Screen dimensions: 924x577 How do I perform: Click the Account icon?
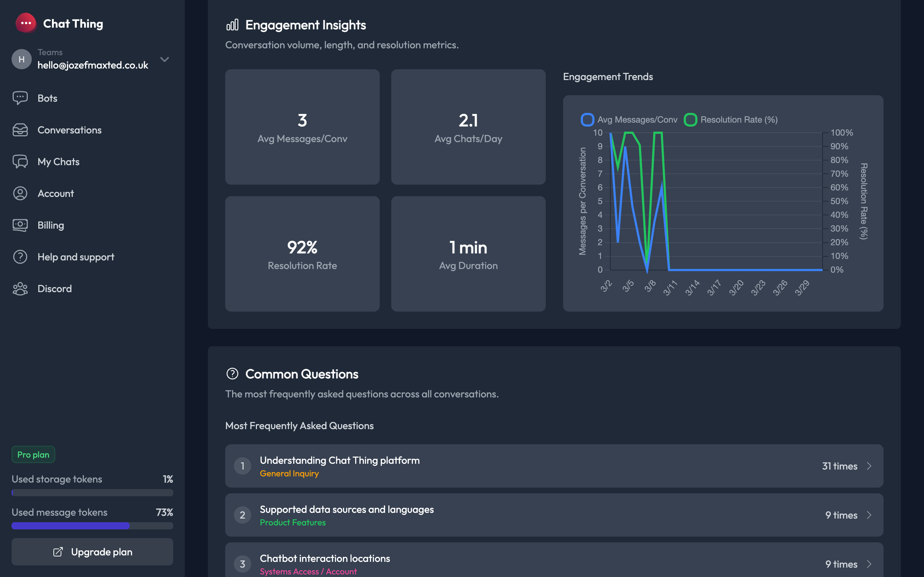(x=20, y=193)
